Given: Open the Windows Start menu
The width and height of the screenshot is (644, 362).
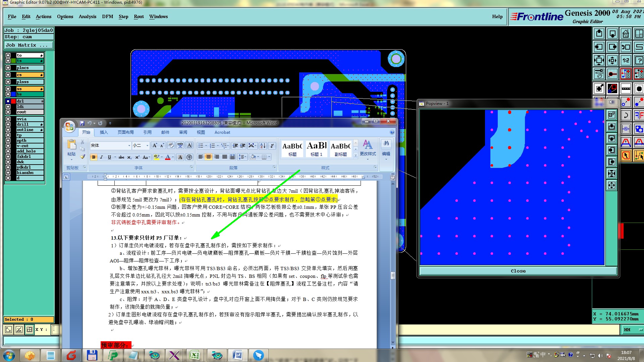Looking at the screenshot, I should pyautogui.click(x=9, y=355).
